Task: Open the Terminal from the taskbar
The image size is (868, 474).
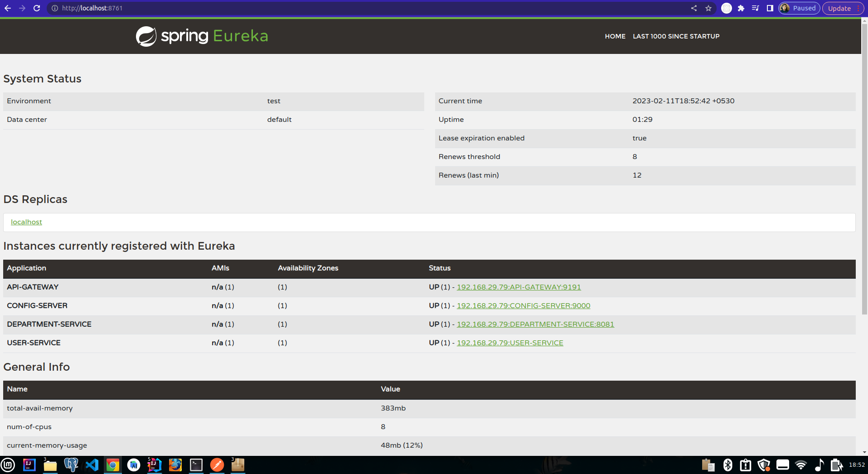Action: (x=196, y=465)
